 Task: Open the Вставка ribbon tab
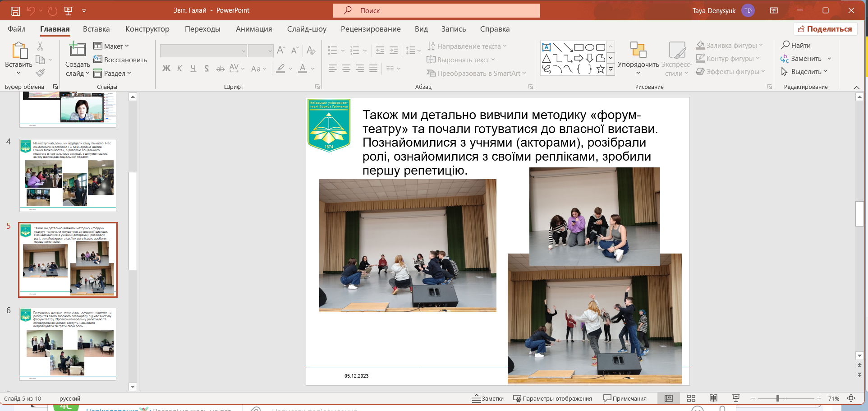point(96,29)
